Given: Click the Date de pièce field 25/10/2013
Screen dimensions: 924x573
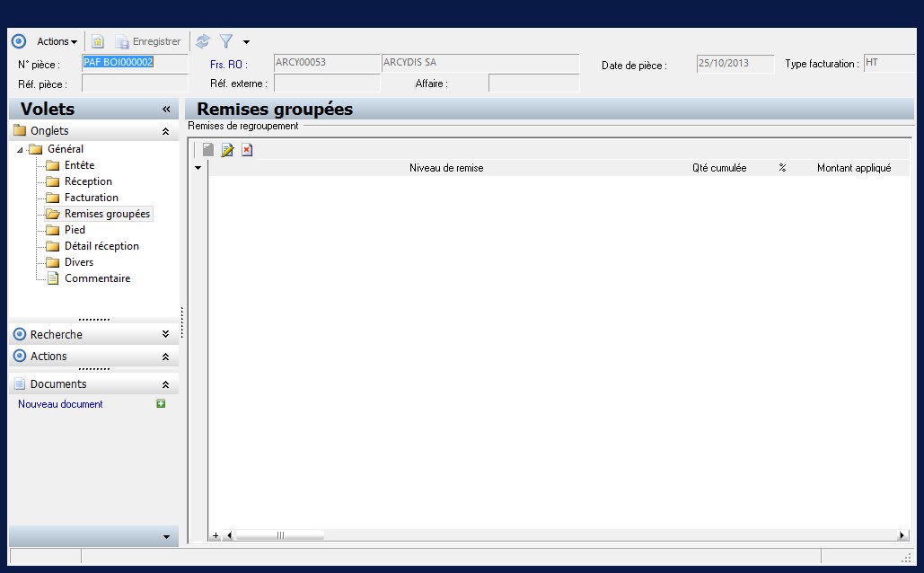Looking at the screenshot, I should (x=735, y=63).
